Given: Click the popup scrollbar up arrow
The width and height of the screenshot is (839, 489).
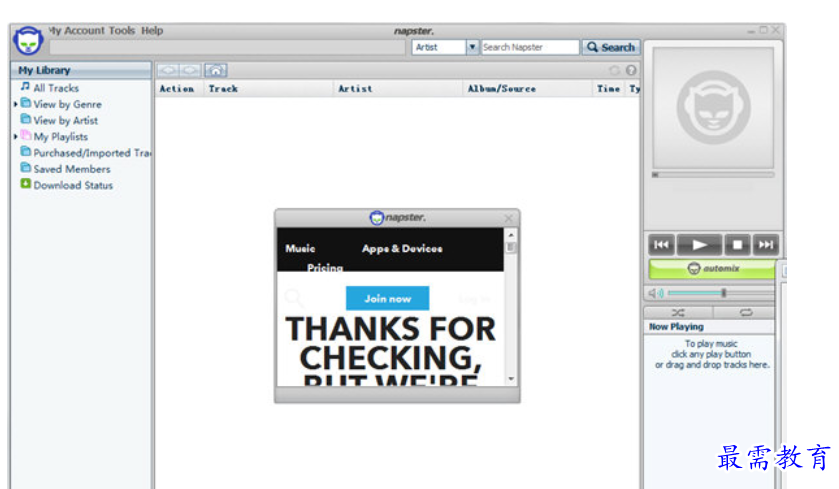Looking at the screenshot, I should pos(511,234).
